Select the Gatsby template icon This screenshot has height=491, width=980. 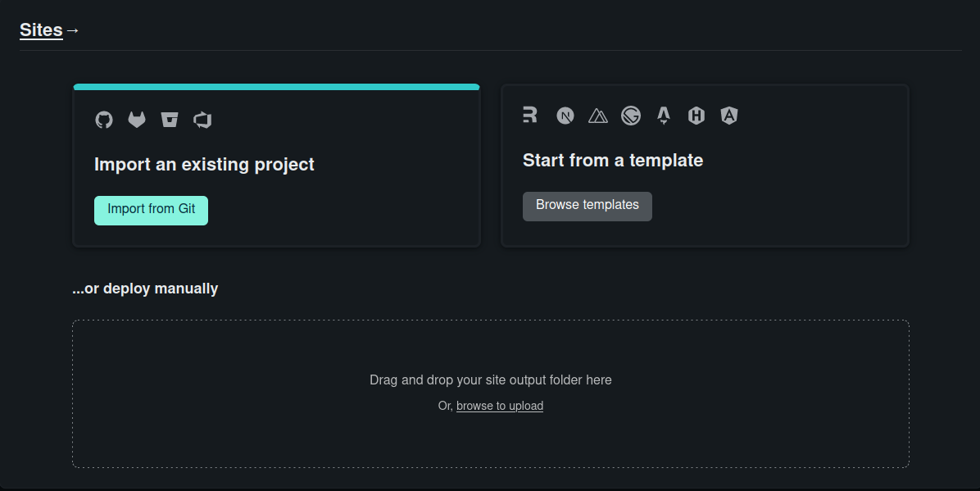pyautogui.click(x=631, y=116)
